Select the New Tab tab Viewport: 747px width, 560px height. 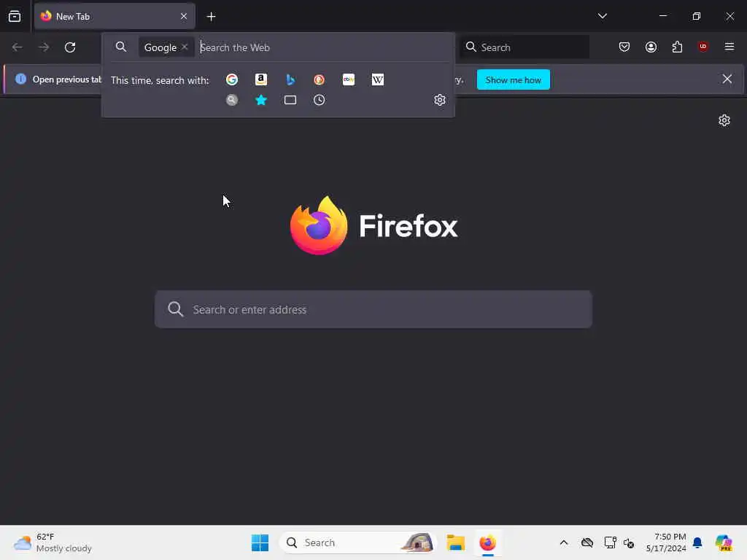point(115,16)
